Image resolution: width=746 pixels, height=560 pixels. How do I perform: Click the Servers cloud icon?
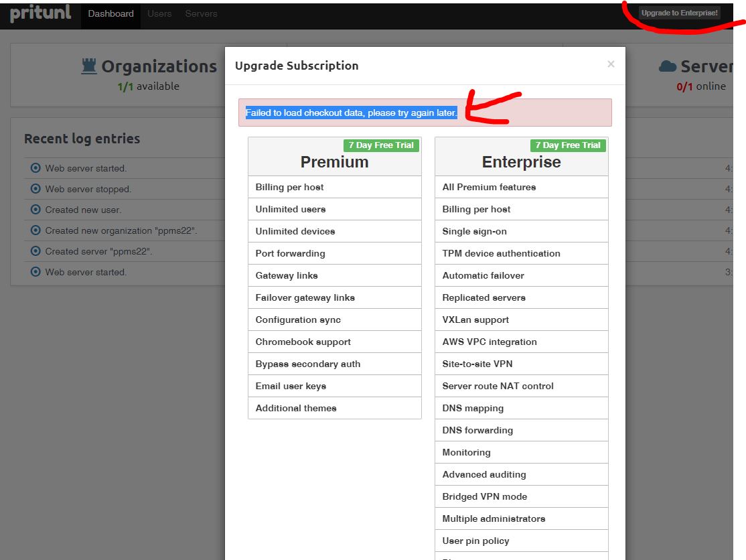point(668,66)
